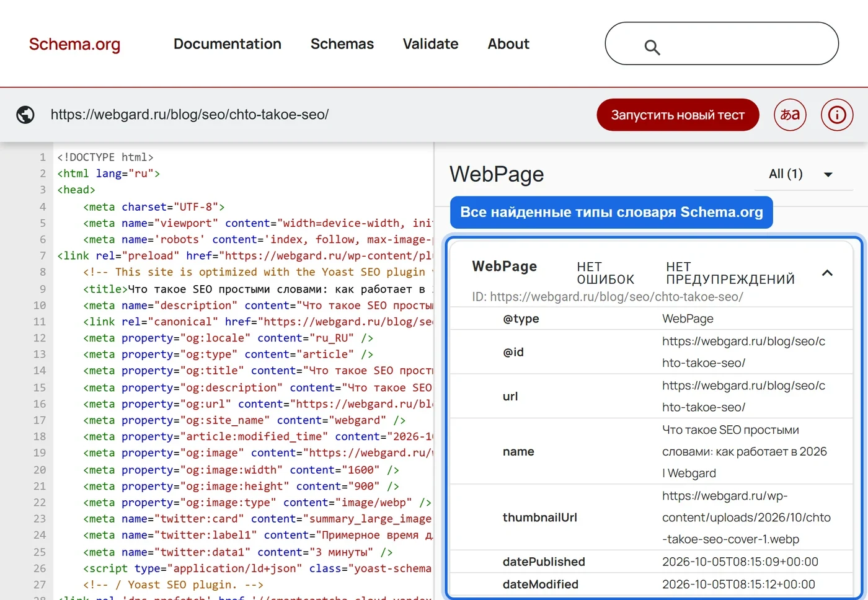The width and height of the screenshot is (868, 600).
Task: Open the About menu item
Action: (508, 44)
